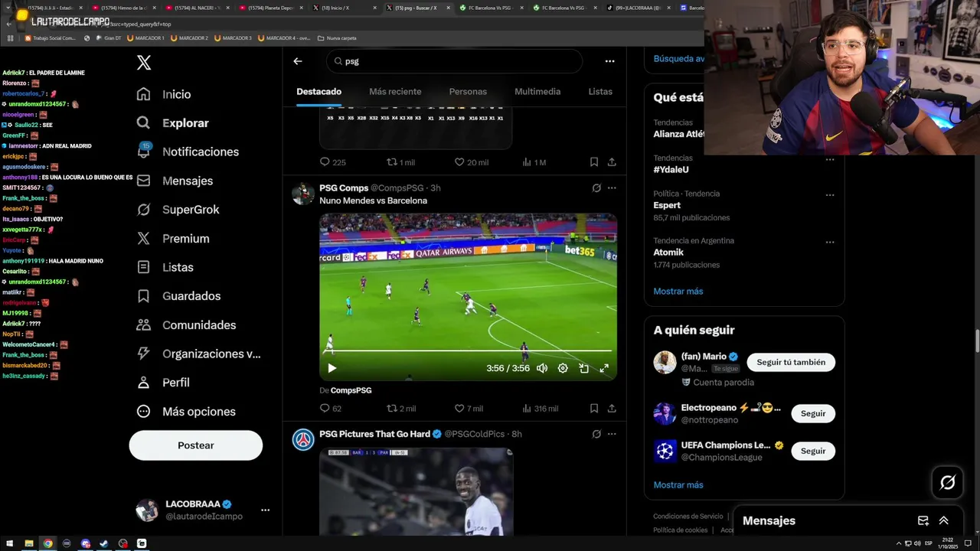Open the CompsPSG source link below video
980x551 pixels.
[351, 390]
